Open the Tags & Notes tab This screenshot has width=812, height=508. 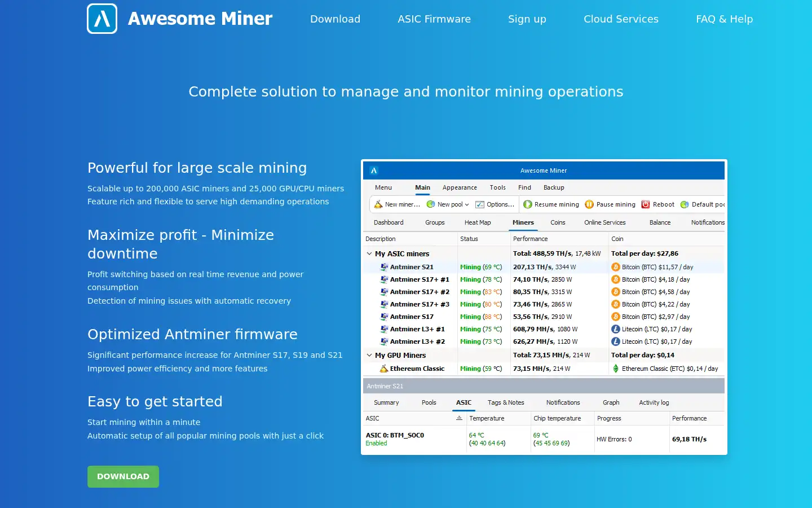(506, 402)
